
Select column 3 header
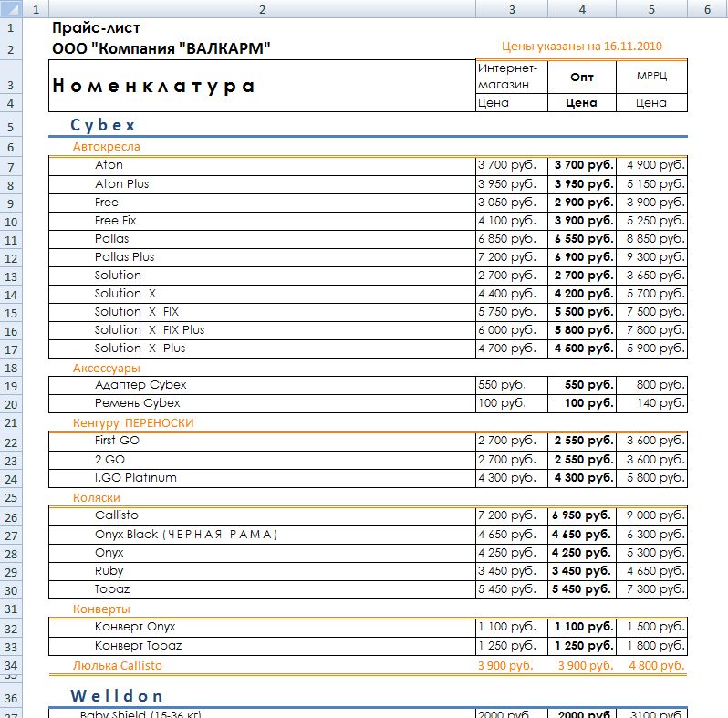[512, 9]
